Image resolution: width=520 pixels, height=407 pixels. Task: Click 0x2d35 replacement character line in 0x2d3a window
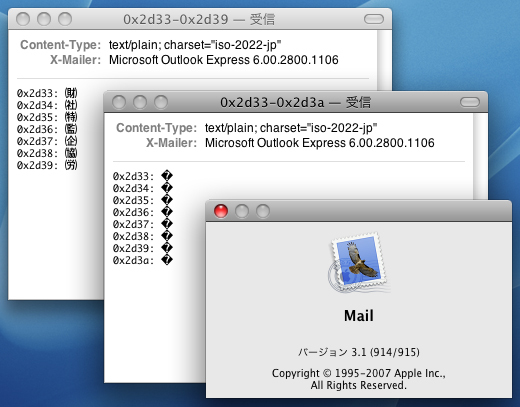143,200
